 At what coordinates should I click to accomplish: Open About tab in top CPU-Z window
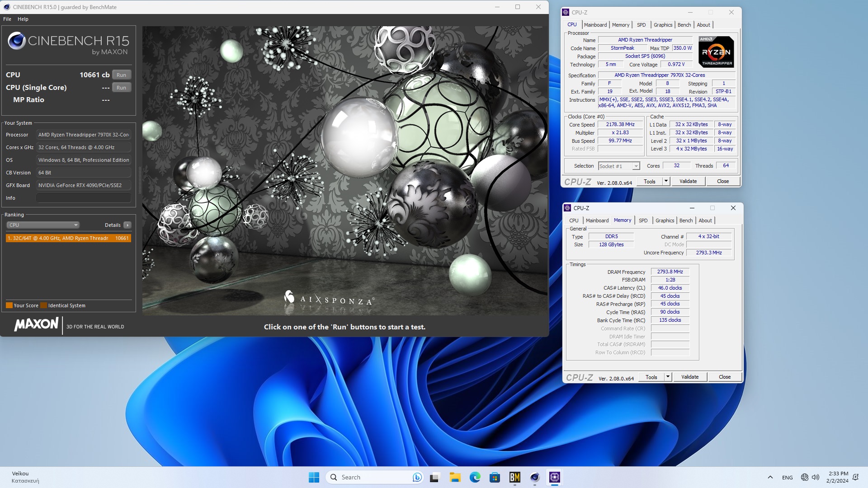point(703,25)
